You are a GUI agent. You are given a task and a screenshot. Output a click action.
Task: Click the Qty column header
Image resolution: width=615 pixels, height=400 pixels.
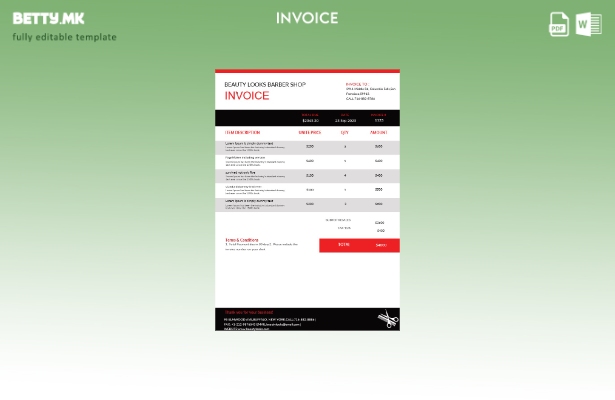click(345, 132)
